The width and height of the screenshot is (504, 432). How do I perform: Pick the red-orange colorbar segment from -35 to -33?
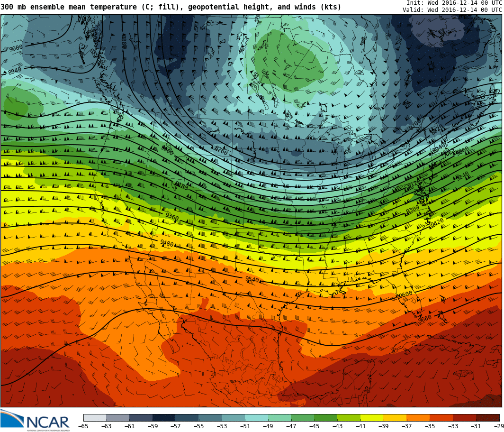pos(441,418)
